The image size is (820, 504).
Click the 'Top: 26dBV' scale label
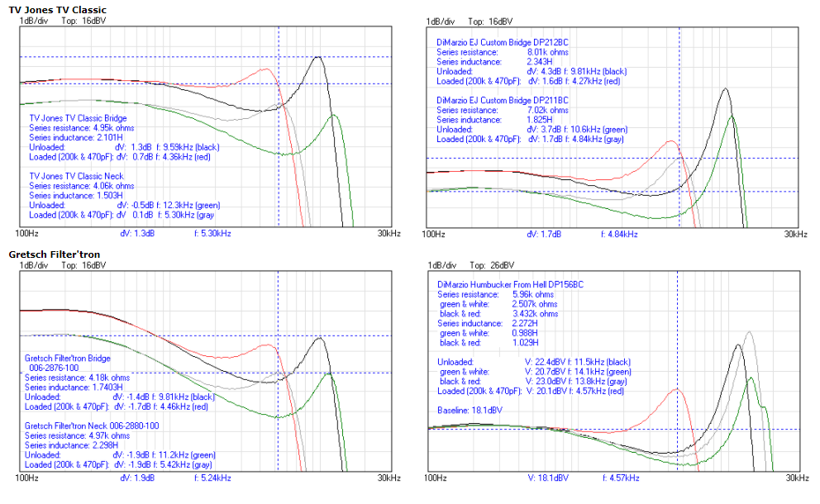click(492, 265)
